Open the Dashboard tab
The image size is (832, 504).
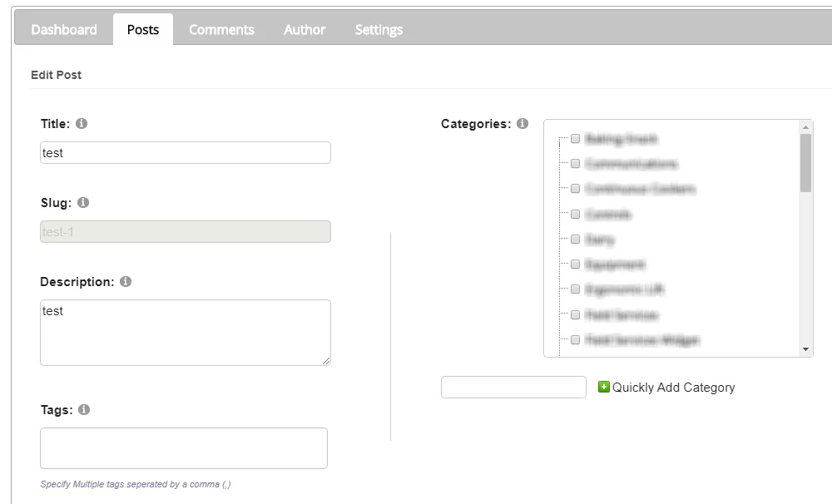coord(64,30)
